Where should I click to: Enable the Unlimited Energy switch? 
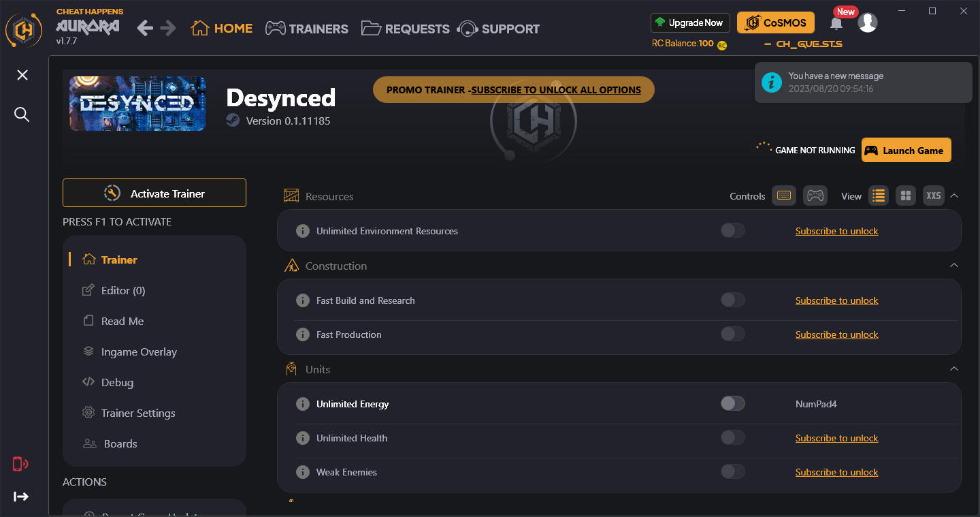point(733,404)
